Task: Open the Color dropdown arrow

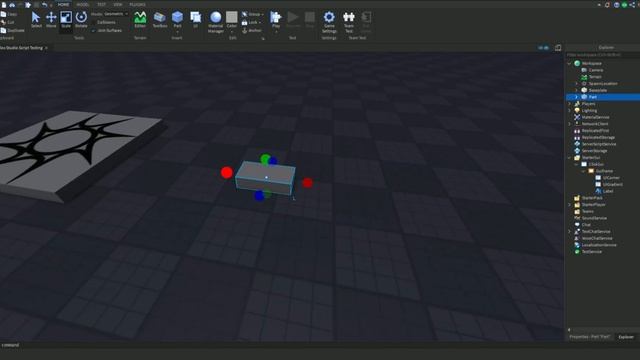Action: pos(231,32)
